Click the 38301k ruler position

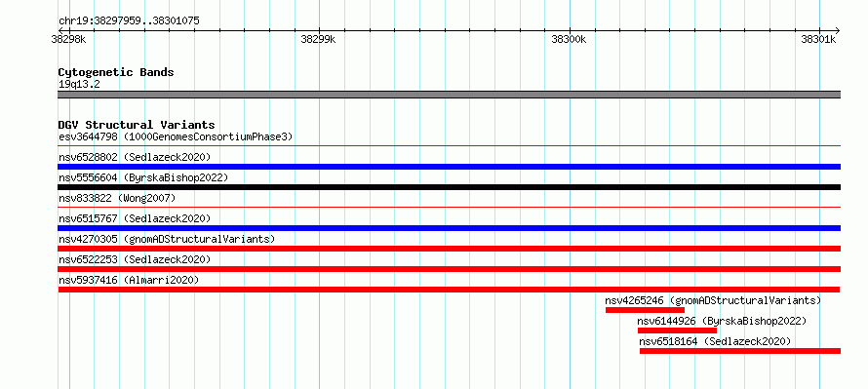pos(819,39)
